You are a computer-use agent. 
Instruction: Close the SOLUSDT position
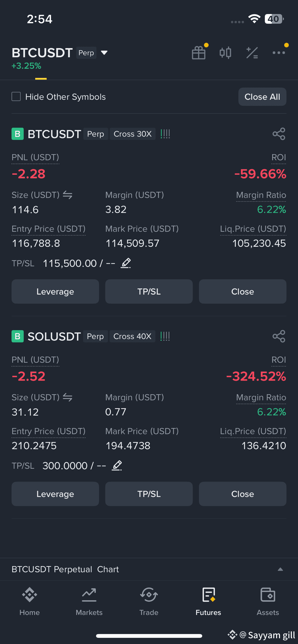(x=243, y=494)
